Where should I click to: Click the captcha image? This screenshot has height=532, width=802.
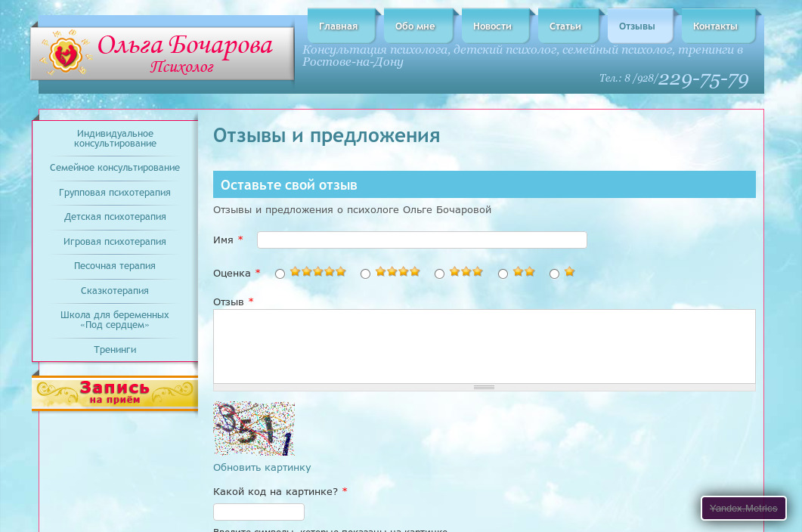pos(254,428)
